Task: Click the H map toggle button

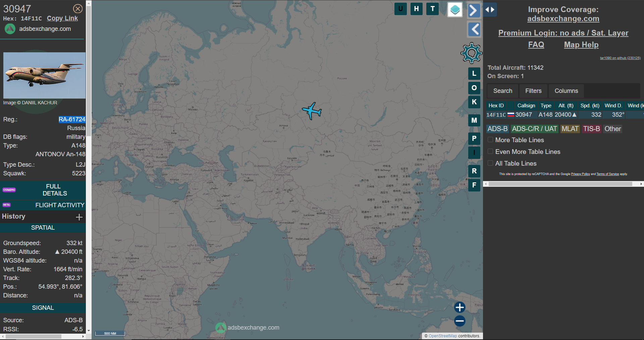Action: point(416,9)
